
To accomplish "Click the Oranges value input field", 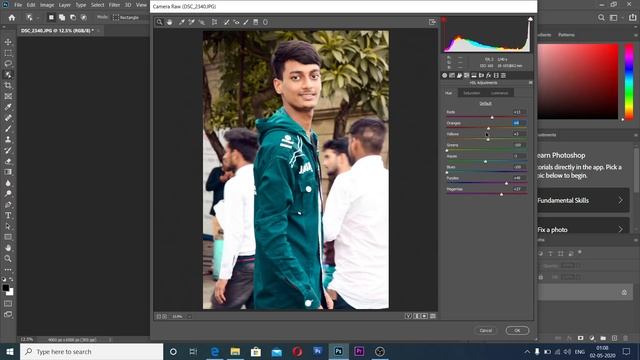I will pos(519,123).
